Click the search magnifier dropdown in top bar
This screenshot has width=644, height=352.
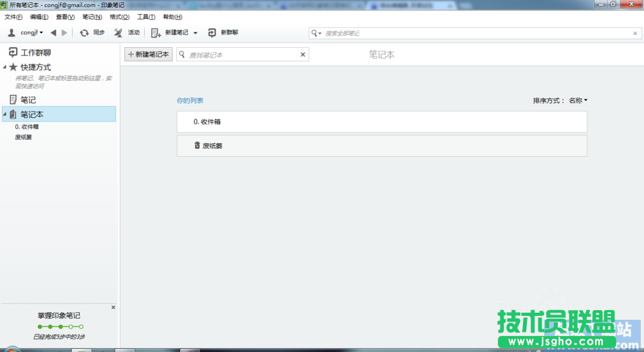tap(316, 33)
